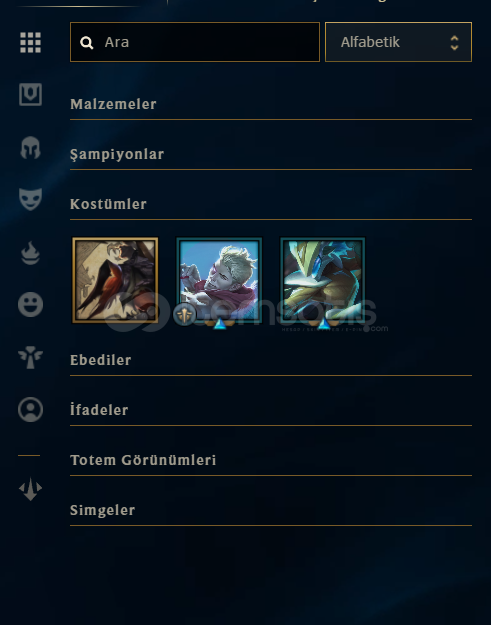Open the Alfabetik sort dropdown
The image size is (491, 625).
(x=398, y=42)
